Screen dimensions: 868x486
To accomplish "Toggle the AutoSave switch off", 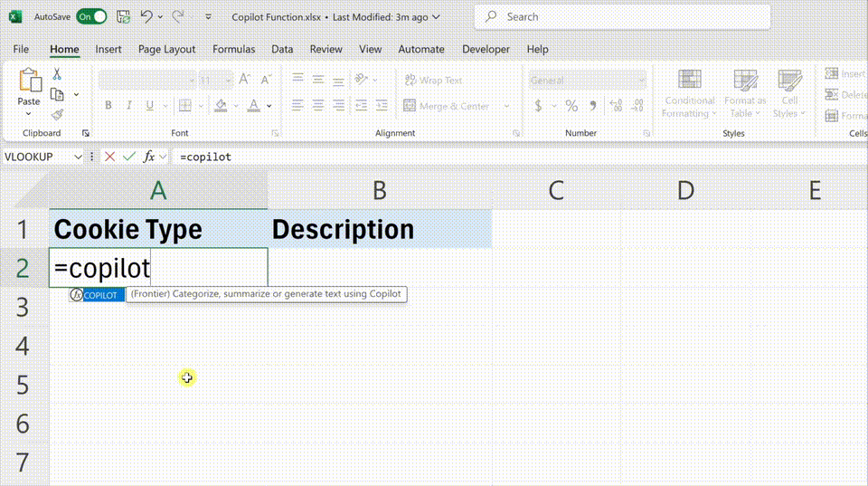I will 91,16.
